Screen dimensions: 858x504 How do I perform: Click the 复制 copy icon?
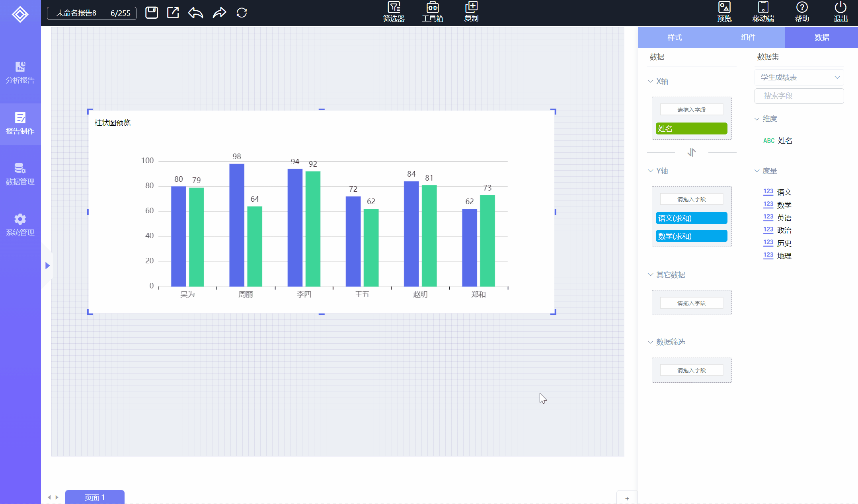pyautogui.click(x=471, y=12)
